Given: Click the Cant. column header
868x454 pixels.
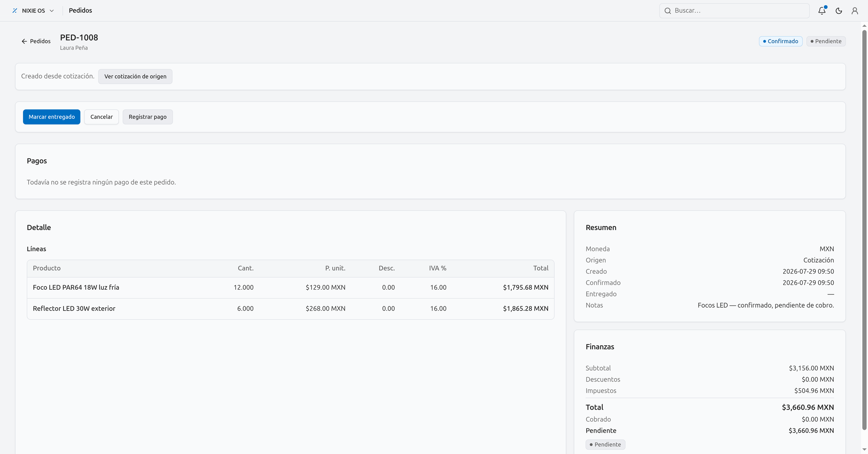Looking at the screenshot, I should [245, 268].
